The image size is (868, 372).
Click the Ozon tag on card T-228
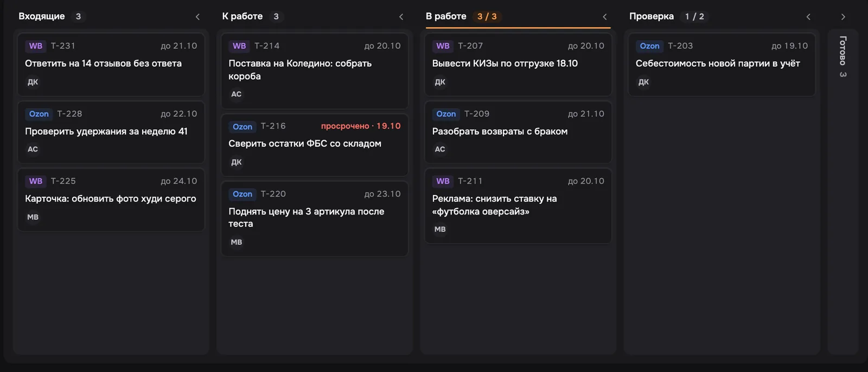tap(39, 114)
